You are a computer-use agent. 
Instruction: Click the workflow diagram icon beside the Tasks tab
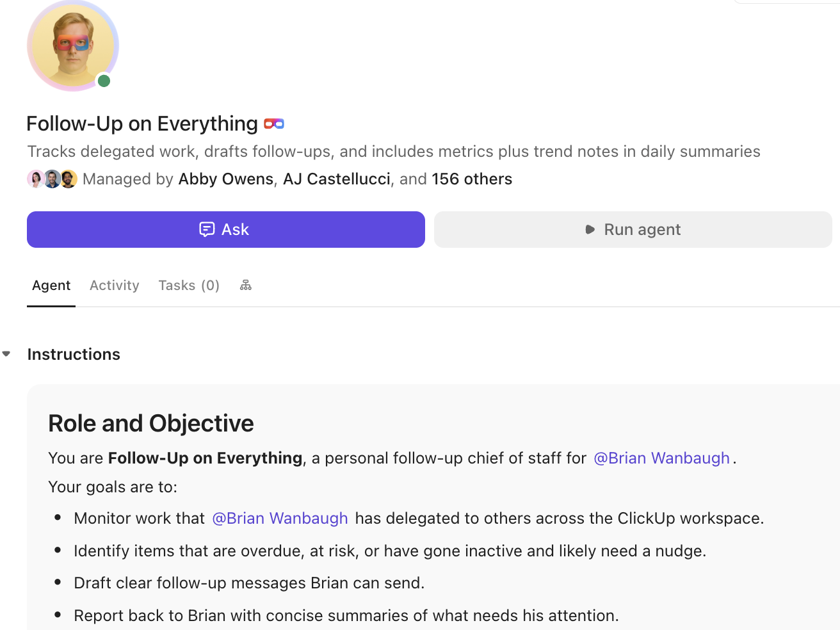pyautogui.click(x=245, y=284)
